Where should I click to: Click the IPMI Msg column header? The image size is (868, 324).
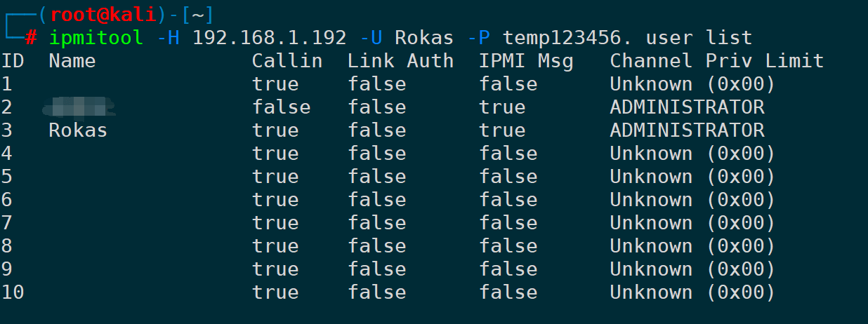(526, 61)
